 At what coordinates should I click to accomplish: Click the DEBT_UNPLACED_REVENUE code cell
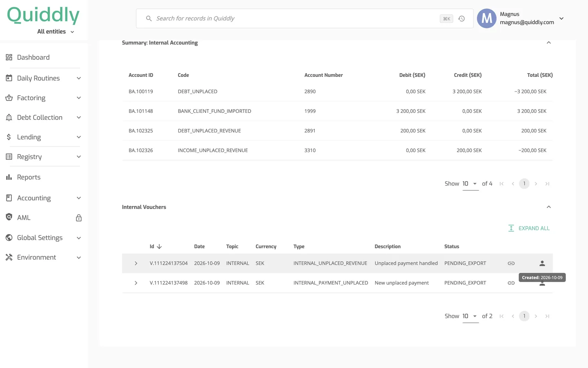[209, 131]
